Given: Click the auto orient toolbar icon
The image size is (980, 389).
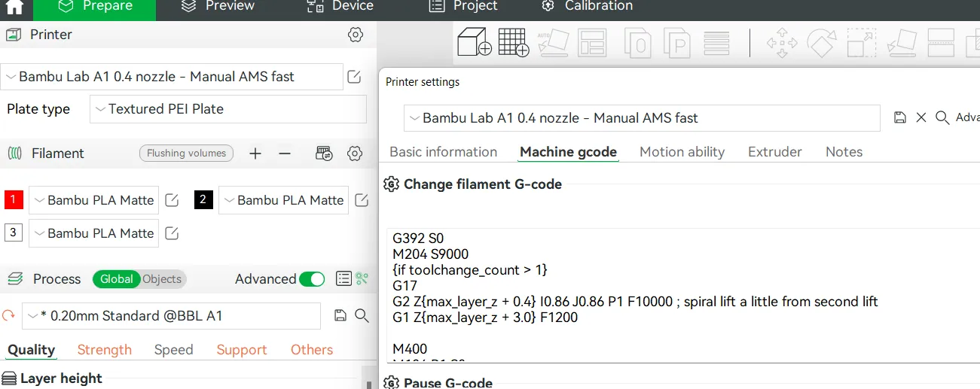Looking at the screenshot, I should pyautogui.click(x=554, y=42).
